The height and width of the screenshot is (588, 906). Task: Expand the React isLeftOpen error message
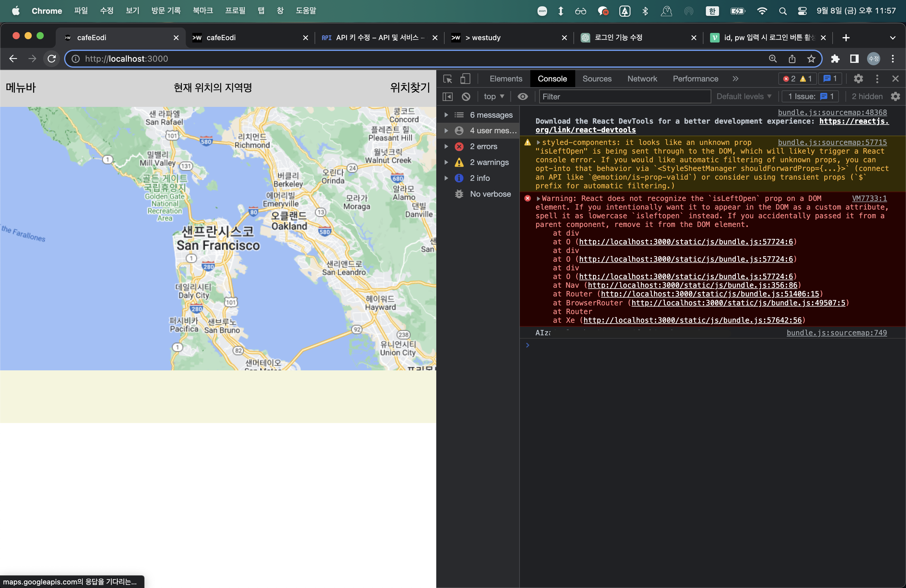[538, 198]
